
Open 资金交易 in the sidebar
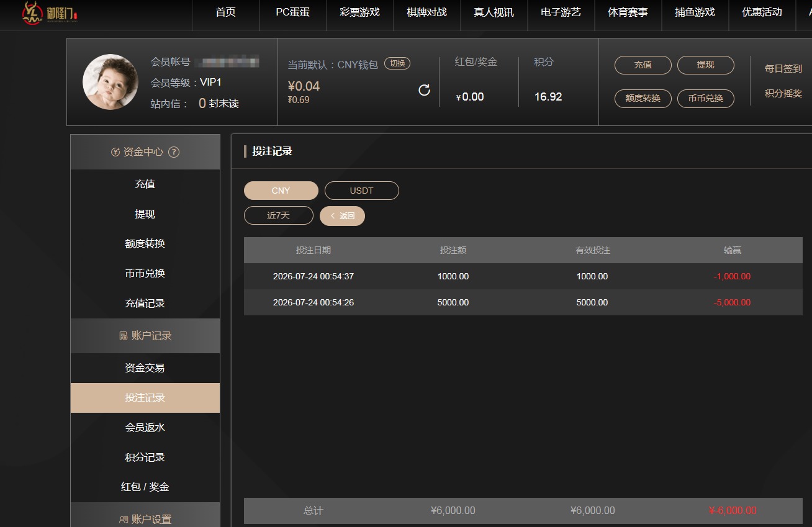[145, 368]
